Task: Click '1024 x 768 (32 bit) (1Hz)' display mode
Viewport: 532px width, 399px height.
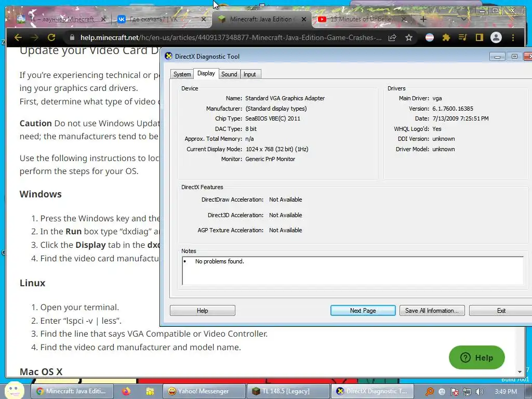Action: tap(277, 149)
